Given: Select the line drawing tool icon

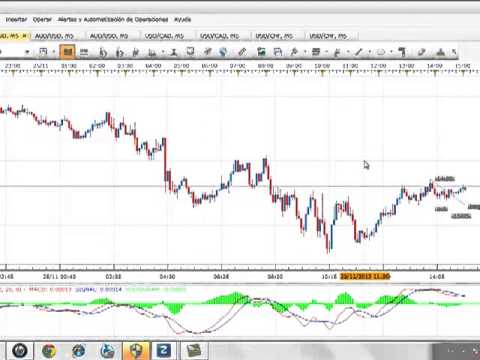Looking at the screenshot, I should pyautogui.click(x=358, y=52).
